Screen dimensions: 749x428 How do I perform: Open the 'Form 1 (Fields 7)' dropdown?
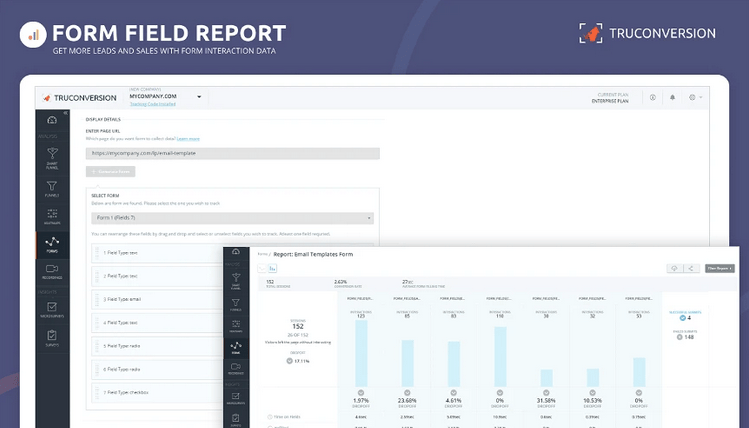point(233,217)
